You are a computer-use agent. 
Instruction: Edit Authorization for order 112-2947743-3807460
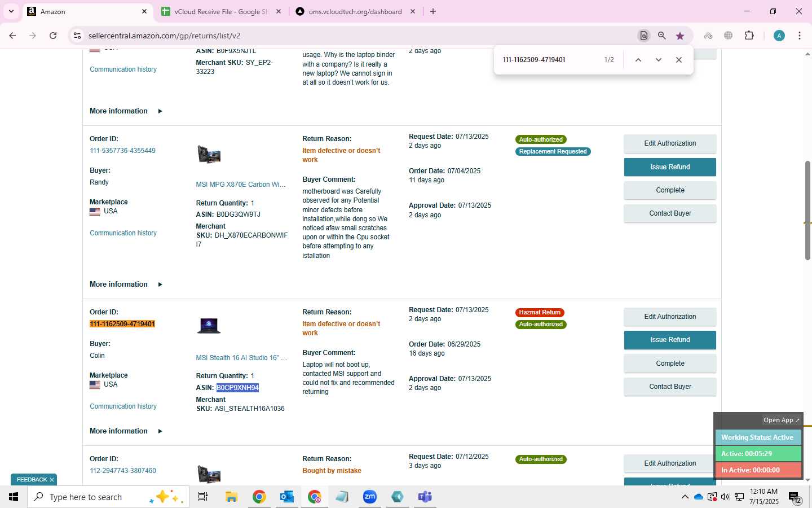[x=670, y=463]
